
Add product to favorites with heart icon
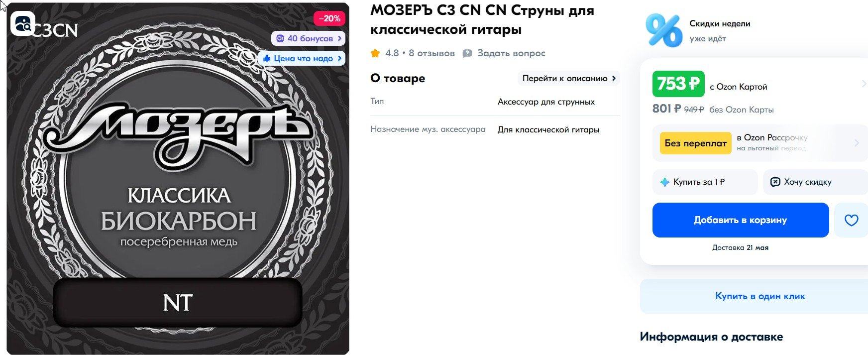click(851, 220)
